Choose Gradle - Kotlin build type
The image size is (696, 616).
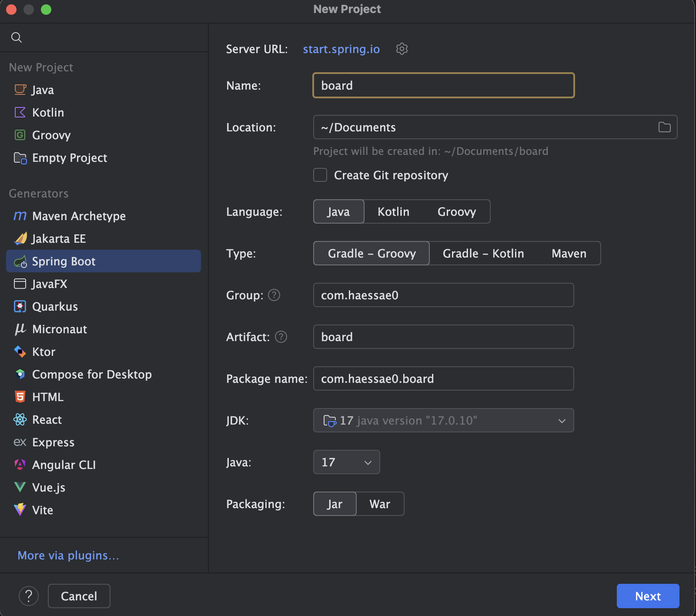tap(483, 253)
